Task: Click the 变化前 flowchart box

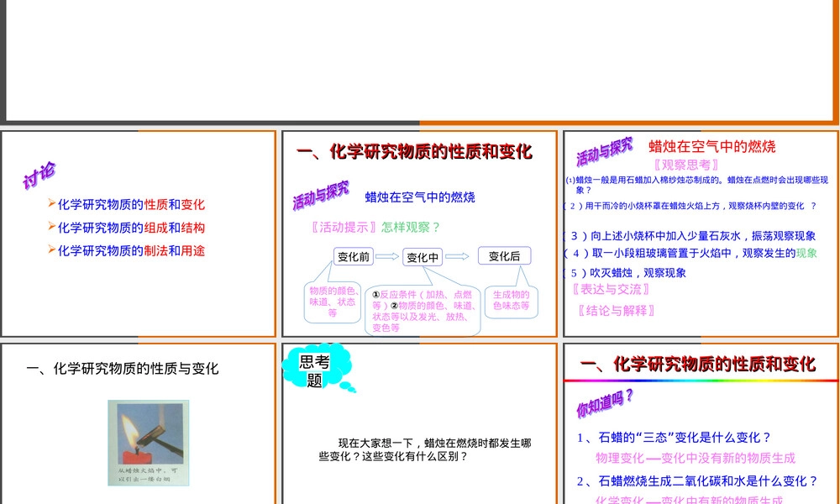Action: coord(354,256)
